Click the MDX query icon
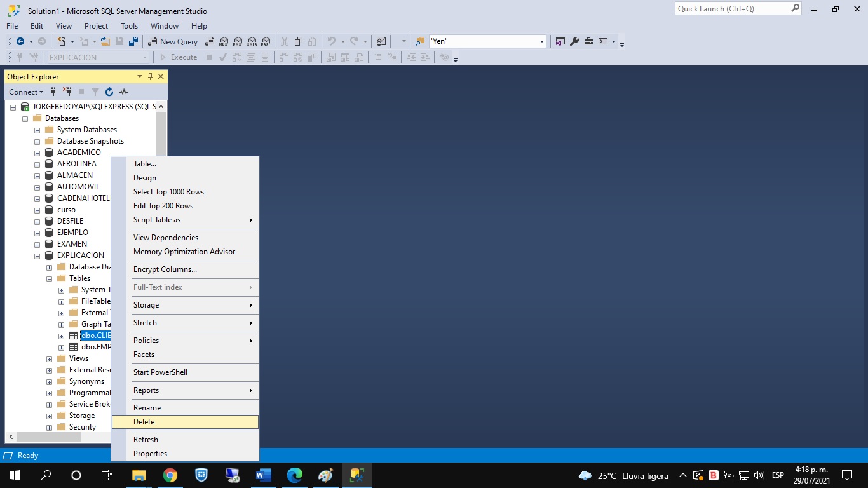The width and height of the screenshot is (868, 488). pyautogui.click(x=224, y=41)
